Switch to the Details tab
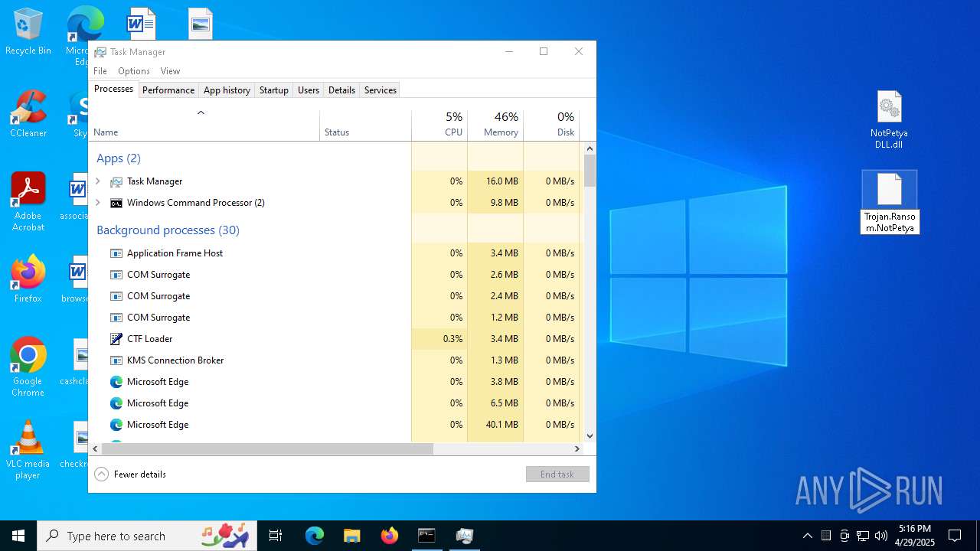 [341, 90]
